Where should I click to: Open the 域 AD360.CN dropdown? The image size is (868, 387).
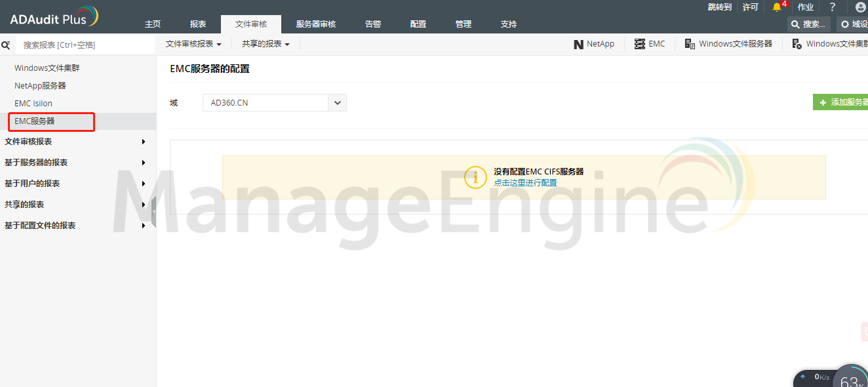338,103
